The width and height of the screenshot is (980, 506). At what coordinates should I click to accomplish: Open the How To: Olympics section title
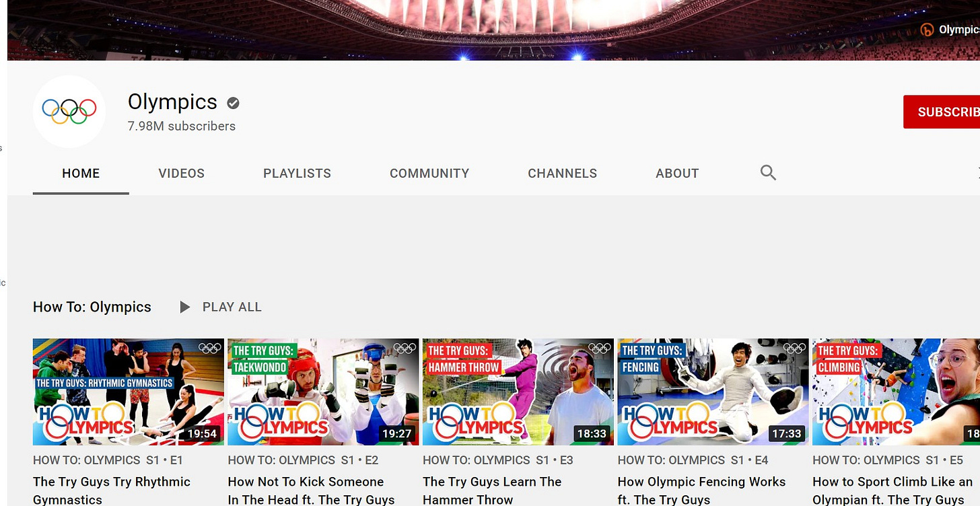click(92, 308)
